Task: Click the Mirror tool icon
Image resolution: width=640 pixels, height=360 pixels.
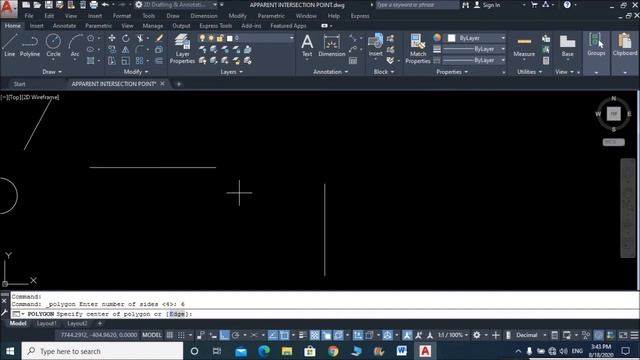Action: [125, 50]
